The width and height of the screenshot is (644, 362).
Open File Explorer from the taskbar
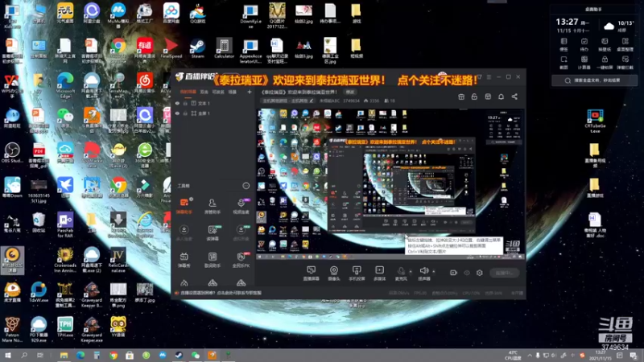(64, 356)
